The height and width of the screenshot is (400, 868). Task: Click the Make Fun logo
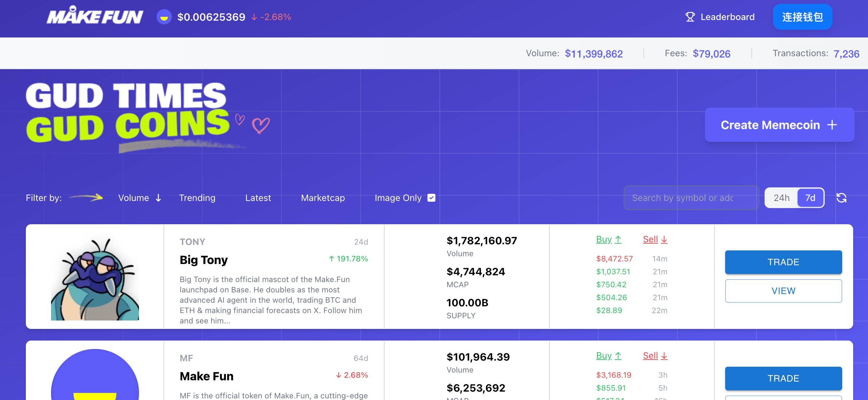[95, 16]
